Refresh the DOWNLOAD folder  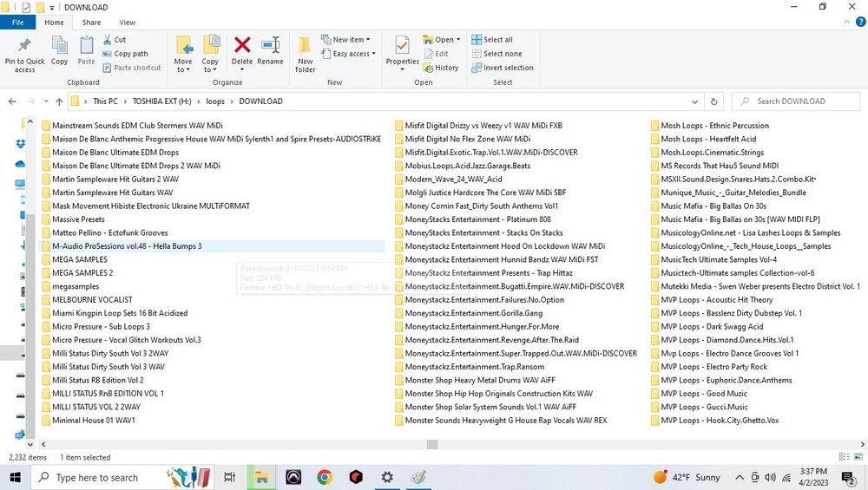click(x=714, y=101)
